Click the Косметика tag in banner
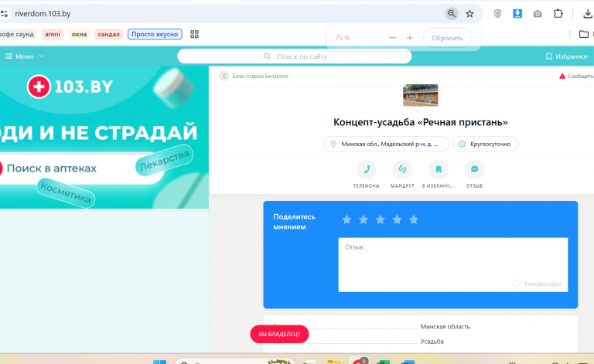Image resolution: width=594 pixels, height=364 pixels. click(66, 192)
